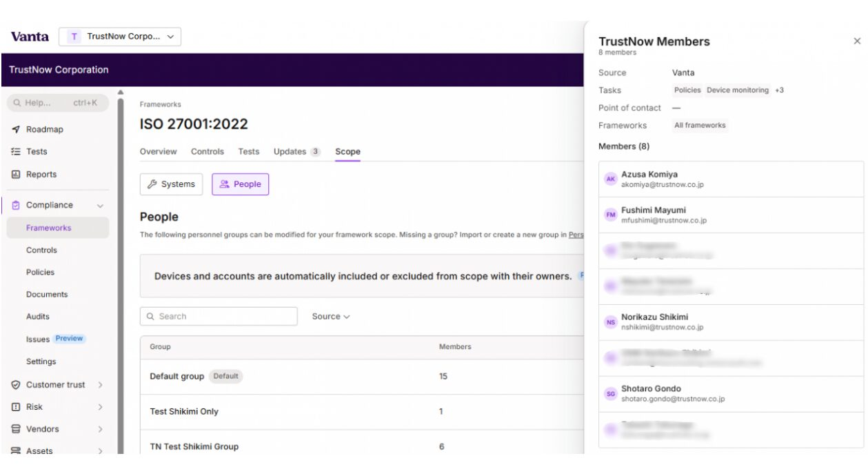Expand the Vendors section chevron
Screen dimensions: 868x476
click(100, 429)
